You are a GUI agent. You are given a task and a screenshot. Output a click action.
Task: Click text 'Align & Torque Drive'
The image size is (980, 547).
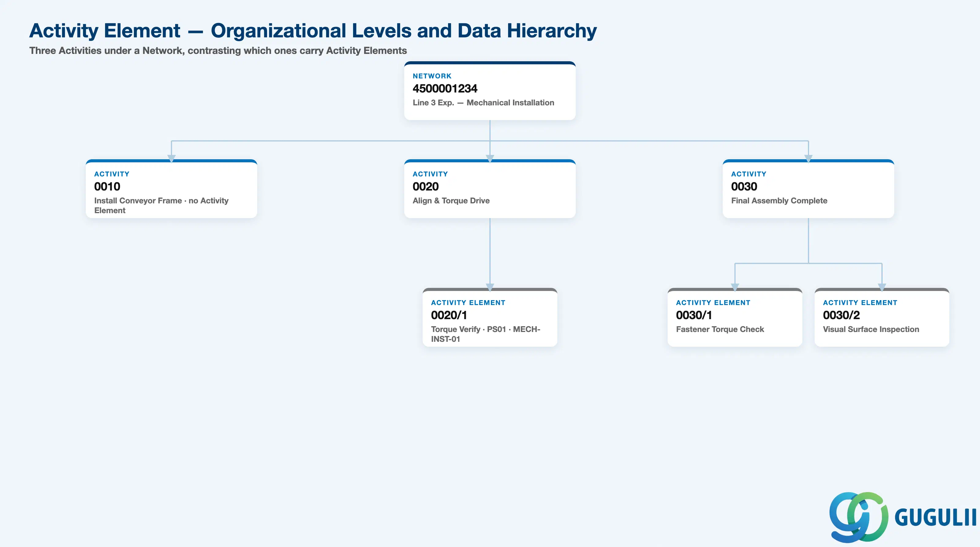click(451, 201)
